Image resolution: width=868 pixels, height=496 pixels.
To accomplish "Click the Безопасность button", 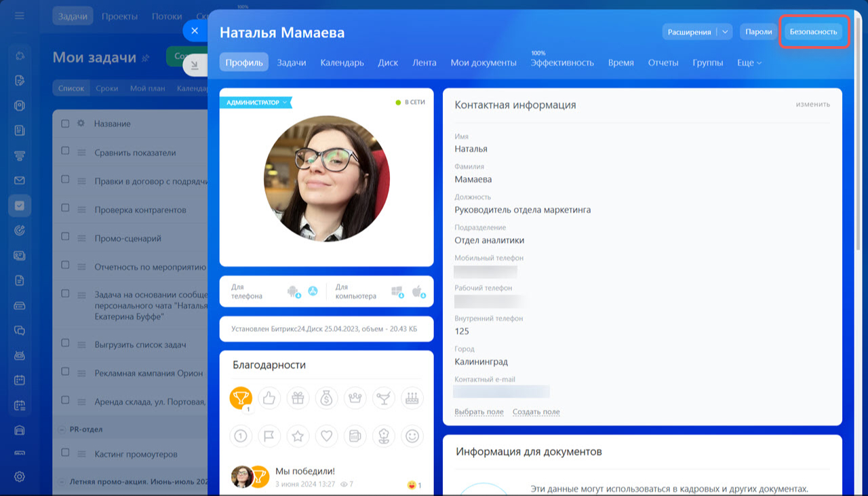I will click(x=813, y=32).
